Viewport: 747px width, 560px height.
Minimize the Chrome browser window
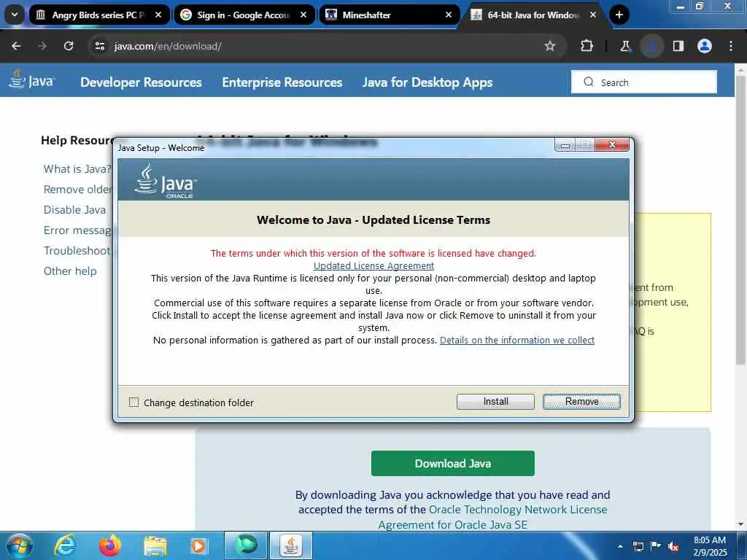click(x=681, y=6)
